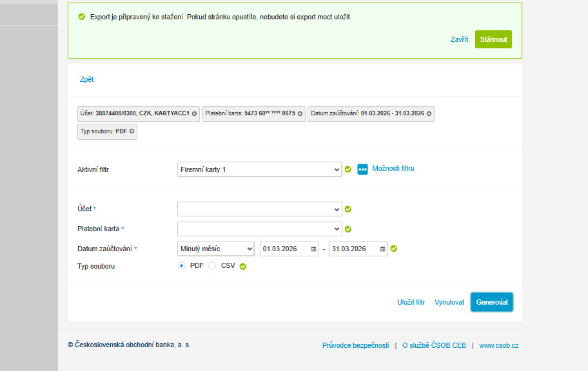This screenshot has height=371, width=588.
Task: Go back using Zpět link
Action: point(86,79)
